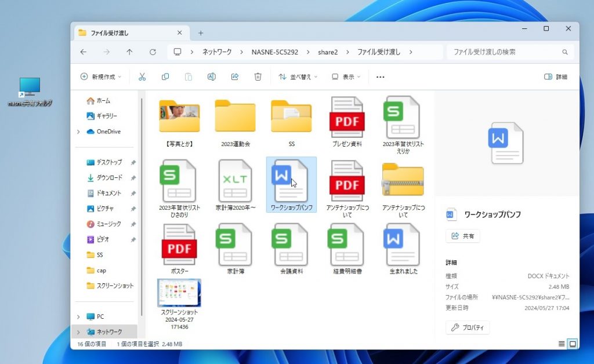Click the ワークショップパンフ Word file
The width and height of the screenshot is (594, 364).
pos(291,185)
